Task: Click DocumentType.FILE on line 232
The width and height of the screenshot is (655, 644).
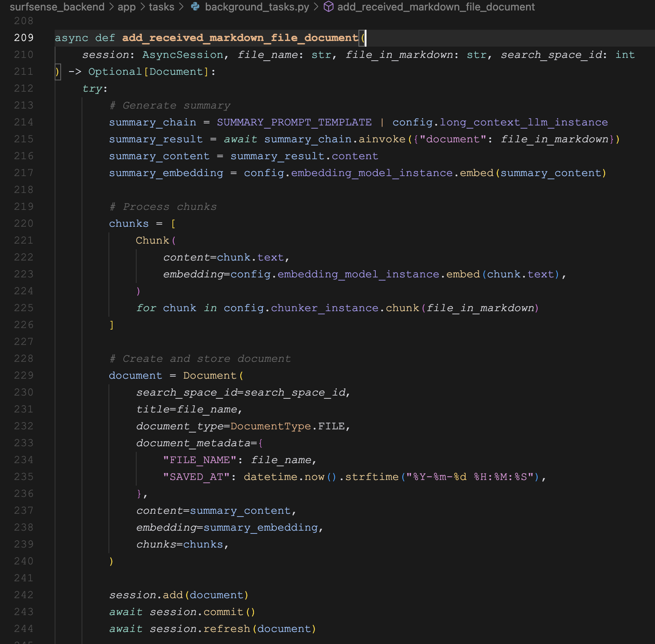Action: tap(288, 426)
